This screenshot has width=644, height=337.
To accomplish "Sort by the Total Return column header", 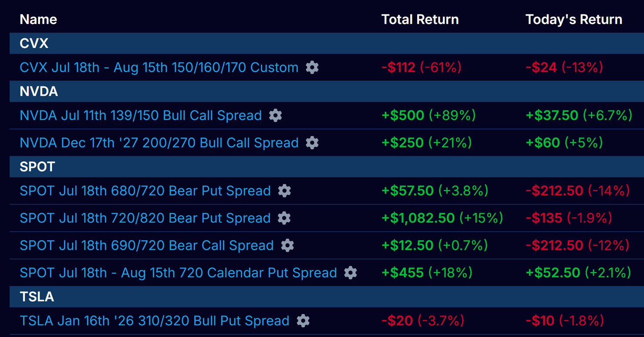I will 420,20.
